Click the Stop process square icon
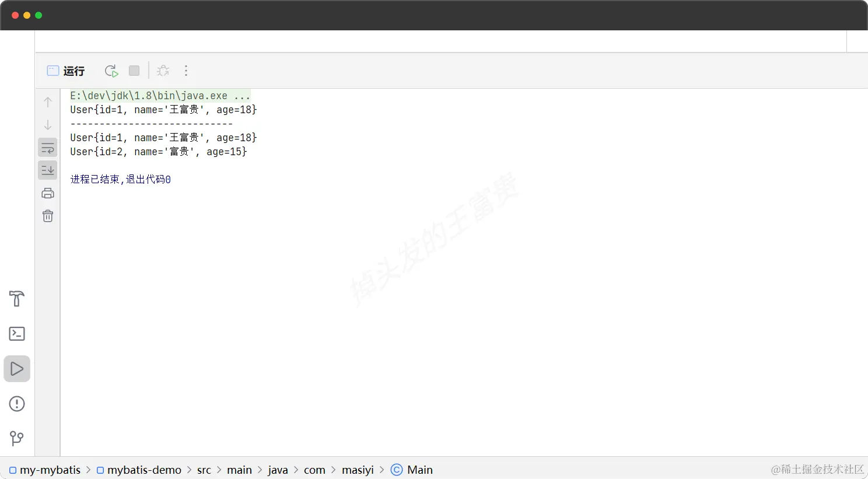This screenshot has height=479, width=868. tap(134, 71)
